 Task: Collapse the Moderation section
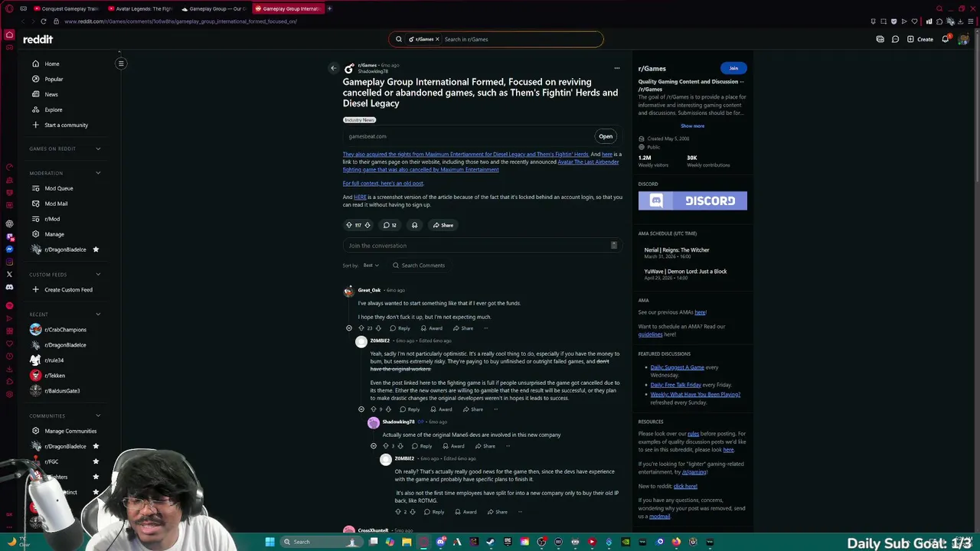click(x=98, y=173)
